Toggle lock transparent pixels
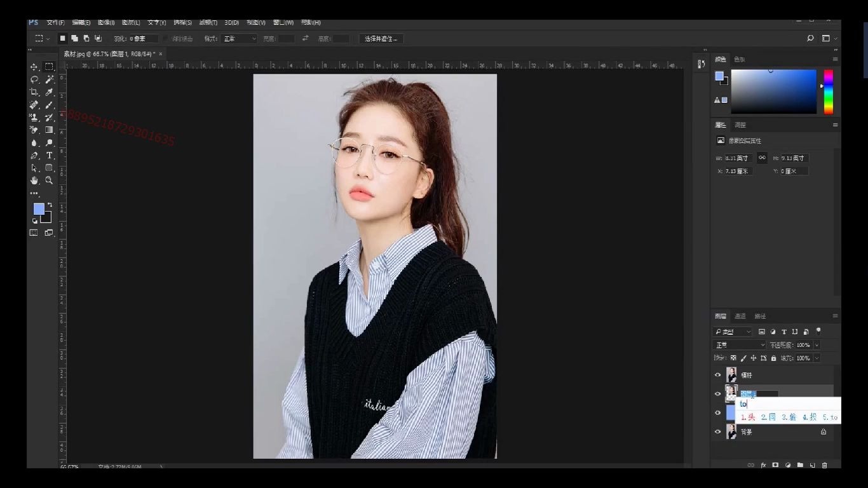 pos(733,358)
